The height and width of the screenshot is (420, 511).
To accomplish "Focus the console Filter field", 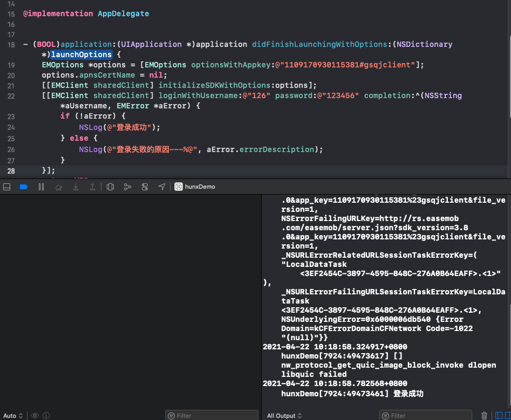I will pos(426,416).
